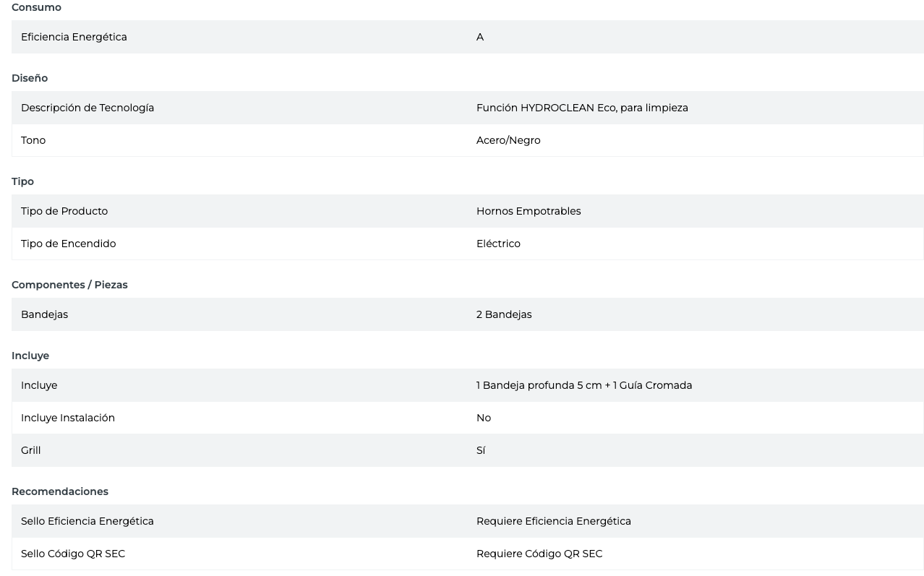Click the Grill row label
The image size is (924, 576).
click(31, 450)
